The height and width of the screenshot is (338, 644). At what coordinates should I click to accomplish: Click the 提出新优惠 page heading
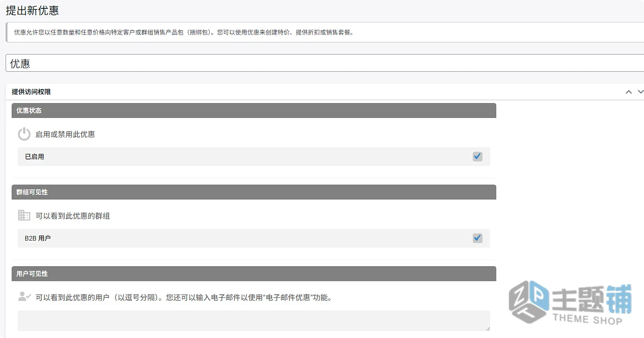point(32,10)
